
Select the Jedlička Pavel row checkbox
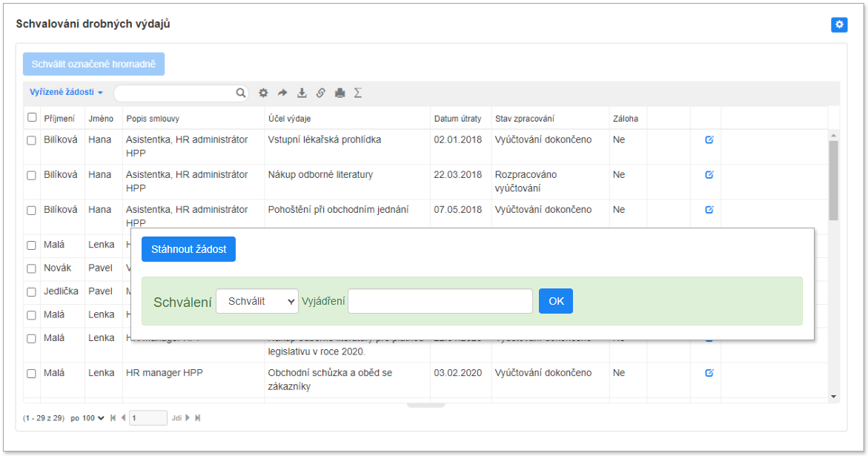[x=32, y=291]
